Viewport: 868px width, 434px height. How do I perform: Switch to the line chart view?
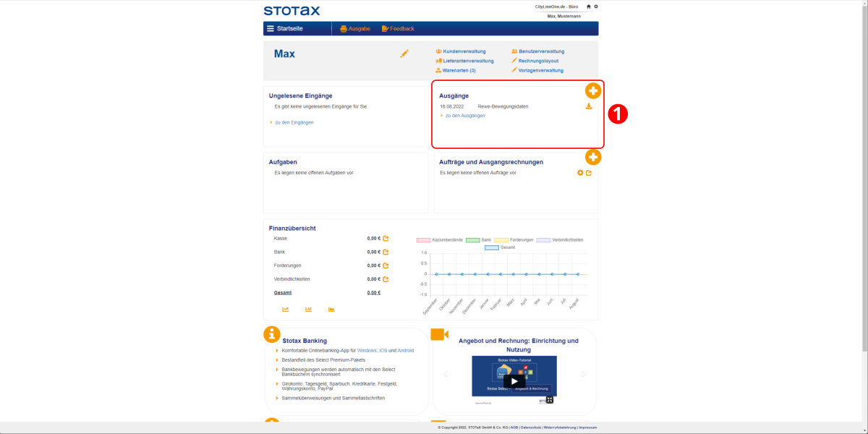286,310
